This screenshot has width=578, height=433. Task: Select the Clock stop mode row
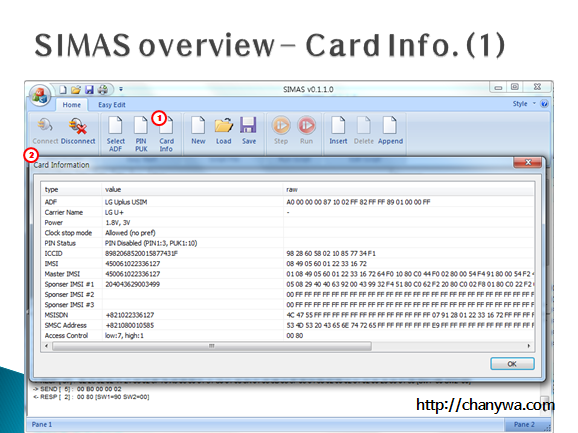tap(288, 233)
